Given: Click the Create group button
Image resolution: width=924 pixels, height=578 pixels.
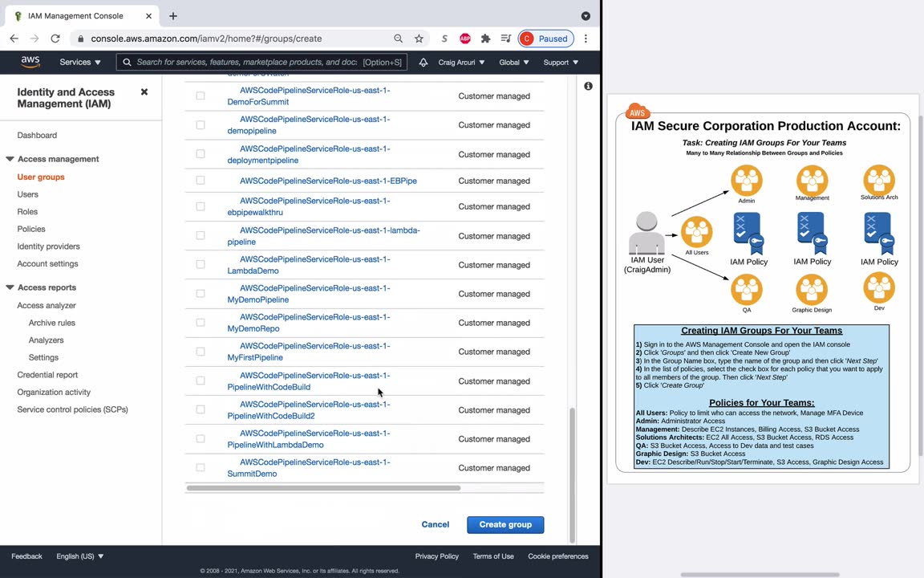Looking at the screenshot, I should (505, 525).
